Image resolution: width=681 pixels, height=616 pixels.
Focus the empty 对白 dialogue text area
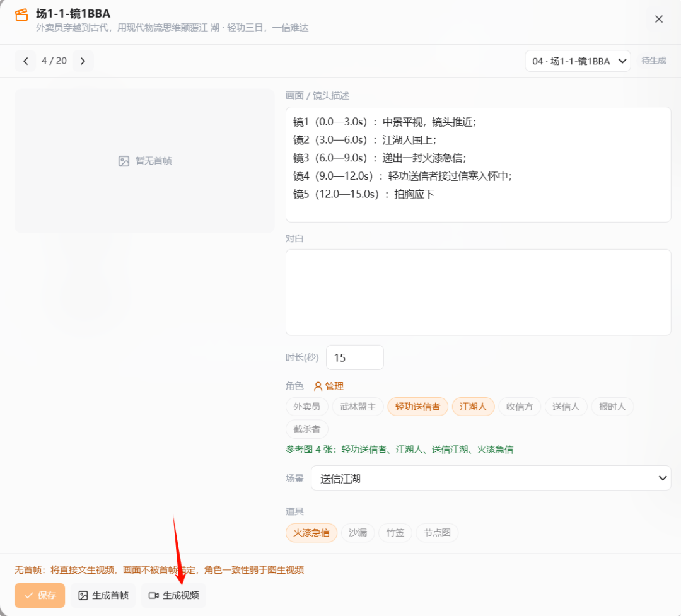click(x=478, y=293)
